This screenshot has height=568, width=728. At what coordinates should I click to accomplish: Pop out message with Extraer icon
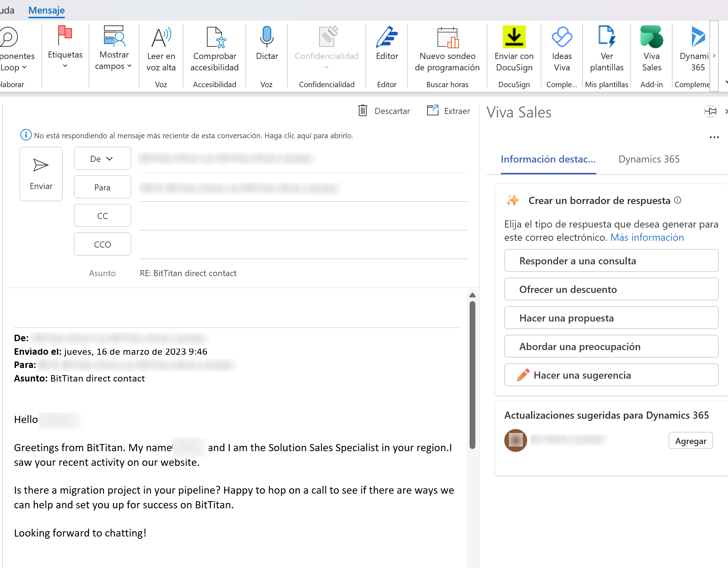click(x=433, y=110)
